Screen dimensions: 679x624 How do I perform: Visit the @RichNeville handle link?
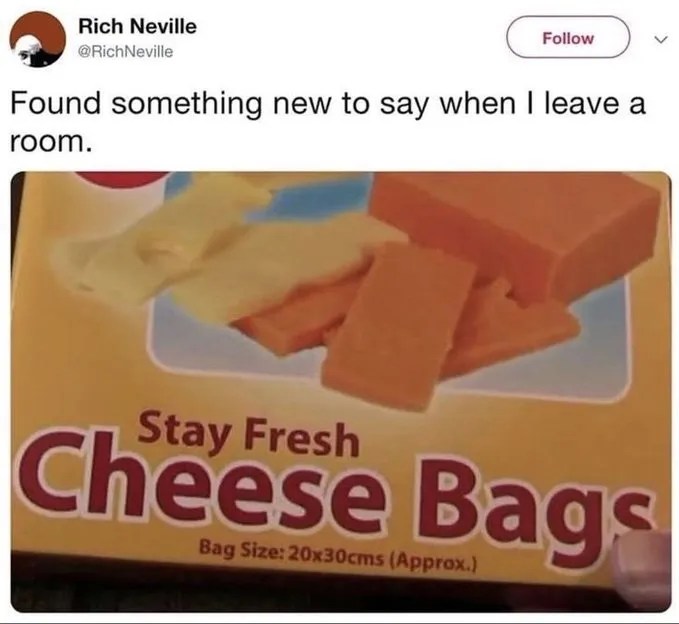pyautogui.click(x=125, y=52)
